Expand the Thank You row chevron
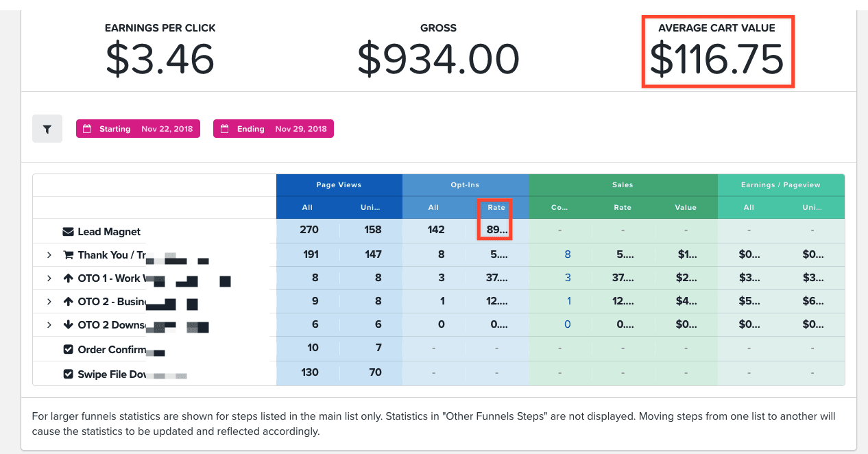Screen dimensions: 868x454 (x=49, y=255)
